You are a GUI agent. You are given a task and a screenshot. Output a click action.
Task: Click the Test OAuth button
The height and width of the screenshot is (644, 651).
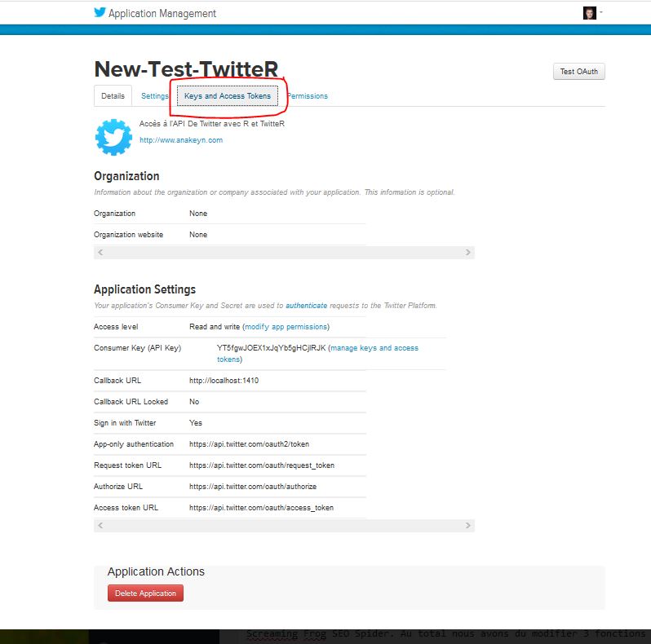pos(578,72)
